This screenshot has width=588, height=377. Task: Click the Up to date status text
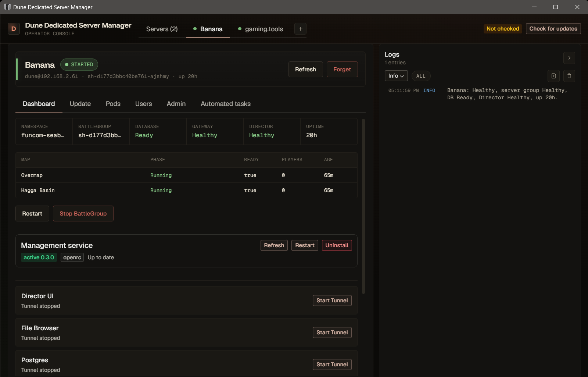point(101,257)
